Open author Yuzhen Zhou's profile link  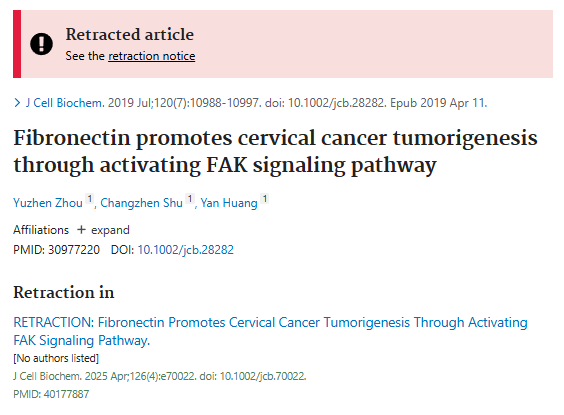click(x=48, y=203)
